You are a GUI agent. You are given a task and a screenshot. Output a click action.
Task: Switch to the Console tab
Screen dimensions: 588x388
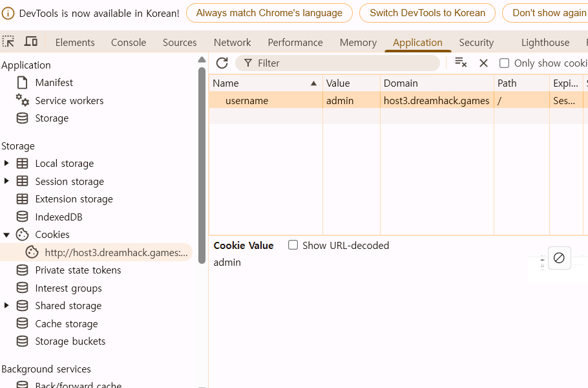[128, 43]
